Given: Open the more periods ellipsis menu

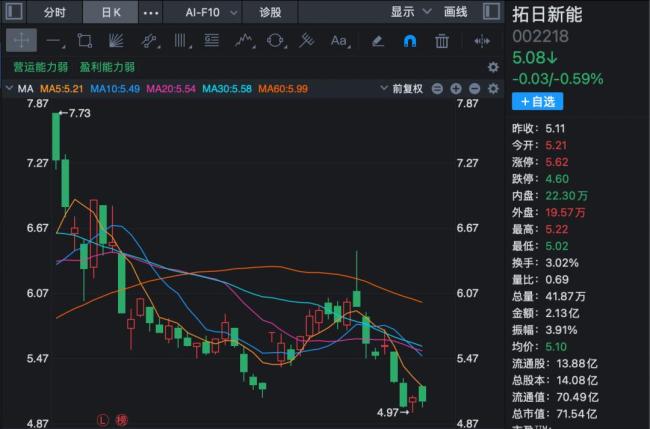Looking at the screenshot, I should coord(150,12).
